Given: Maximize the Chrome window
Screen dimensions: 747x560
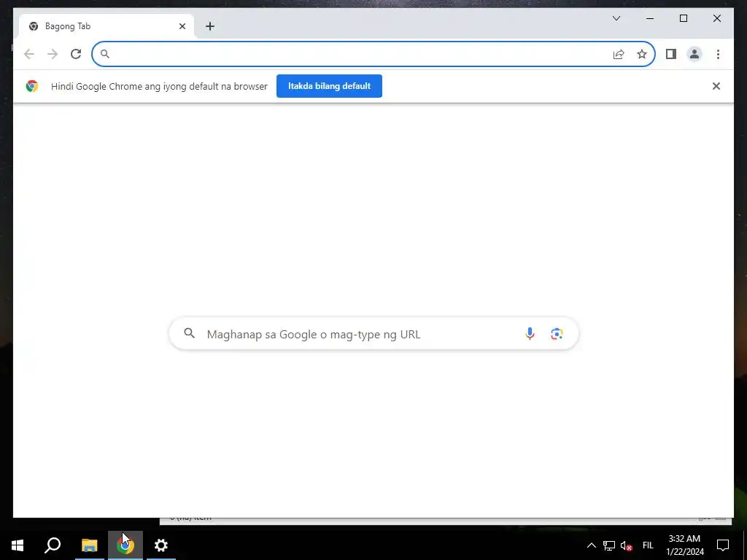Looking at the screenshot, I should (683, 18).
